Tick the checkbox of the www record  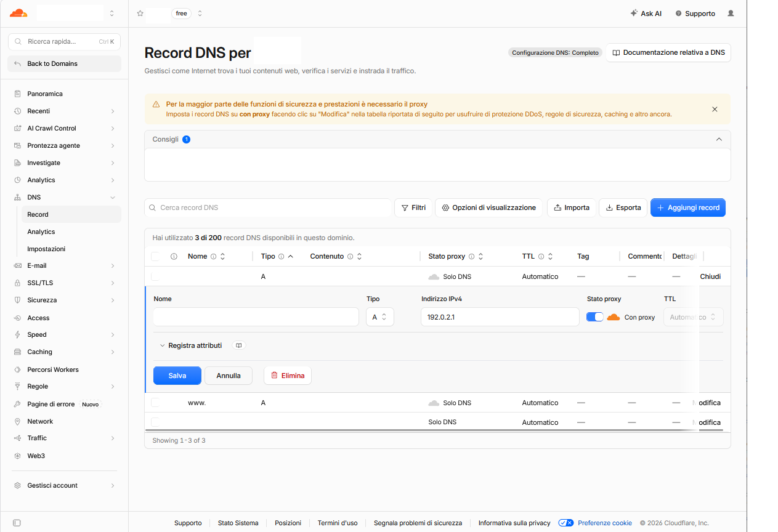click(155, 402)
